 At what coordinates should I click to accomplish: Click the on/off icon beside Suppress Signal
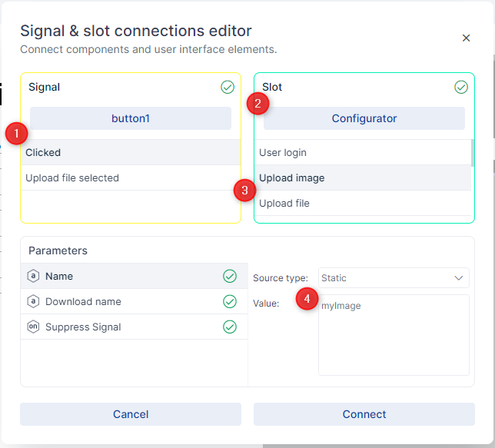pyautogui.click(x=33, y=327)
